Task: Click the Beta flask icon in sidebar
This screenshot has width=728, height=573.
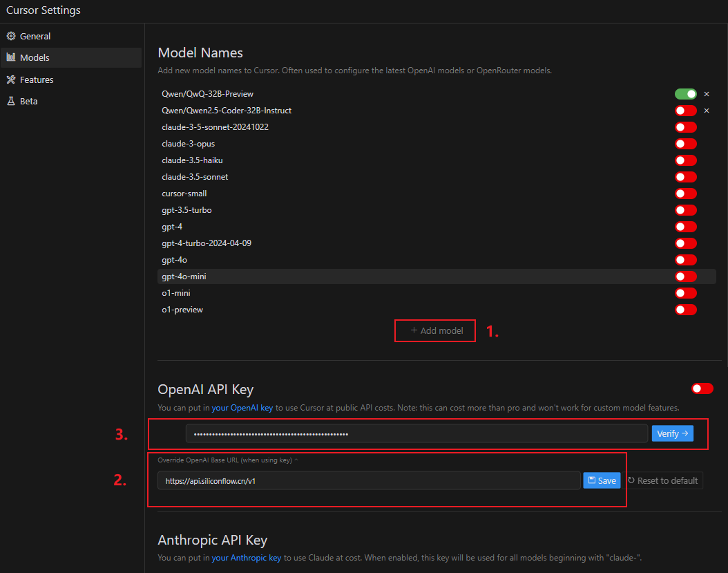Action: tap(11, 101)
